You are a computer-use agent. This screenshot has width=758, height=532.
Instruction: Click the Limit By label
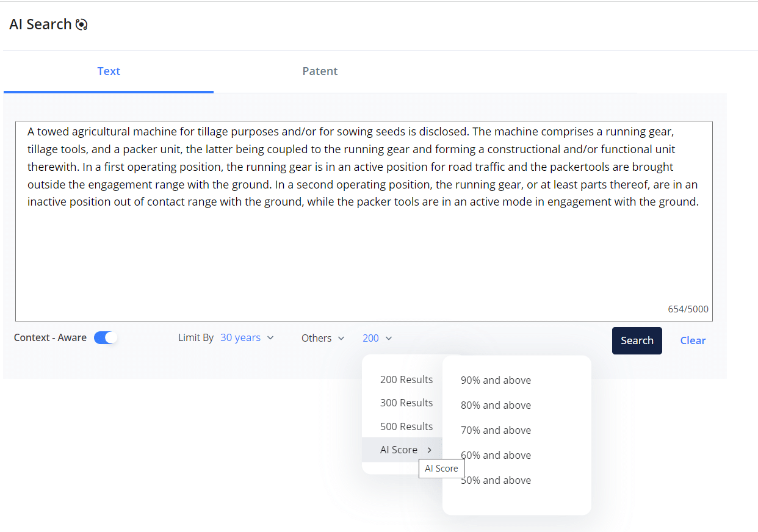coord(196,337)
